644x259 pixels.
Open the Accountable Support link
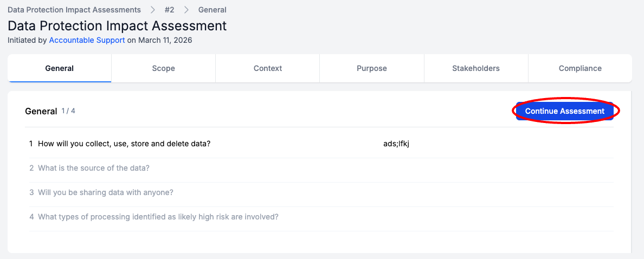point(87,40)
